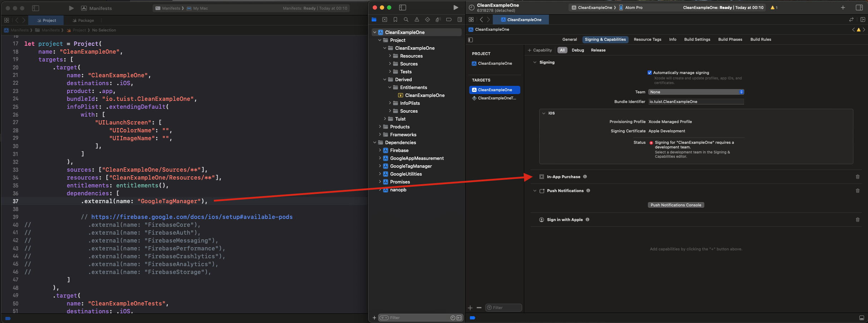Add an editor on the right
This screenshot has width=868, height=323.
[x=863, y=20]
